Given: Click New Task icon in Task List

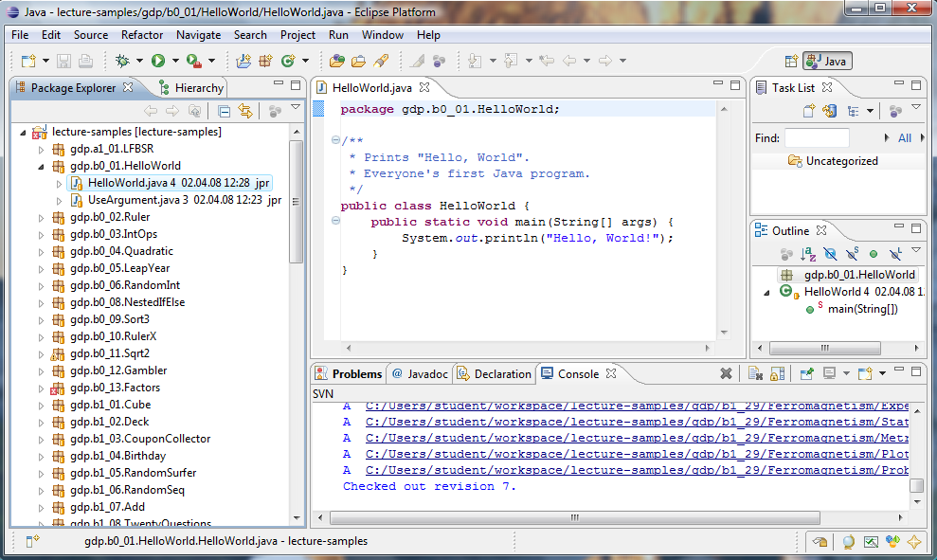Looking at the screenshot, I should (808, 111).
